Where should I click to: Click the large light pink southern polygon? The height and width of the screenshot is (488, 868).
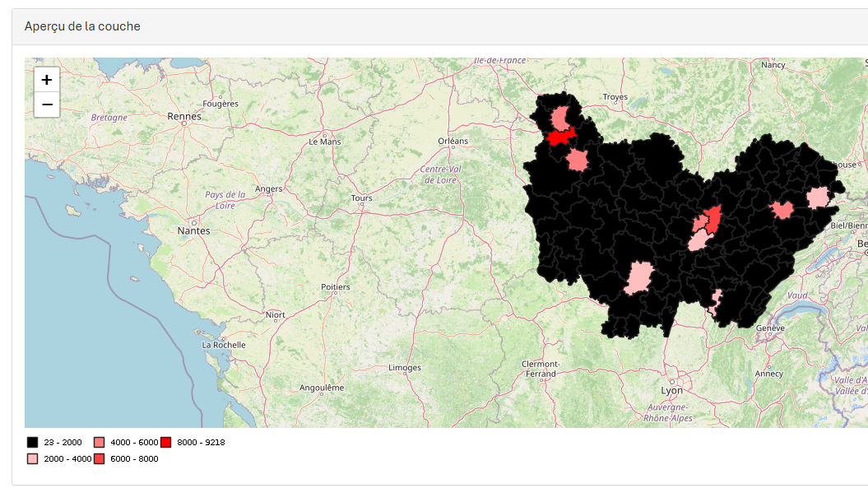point(638,278)
